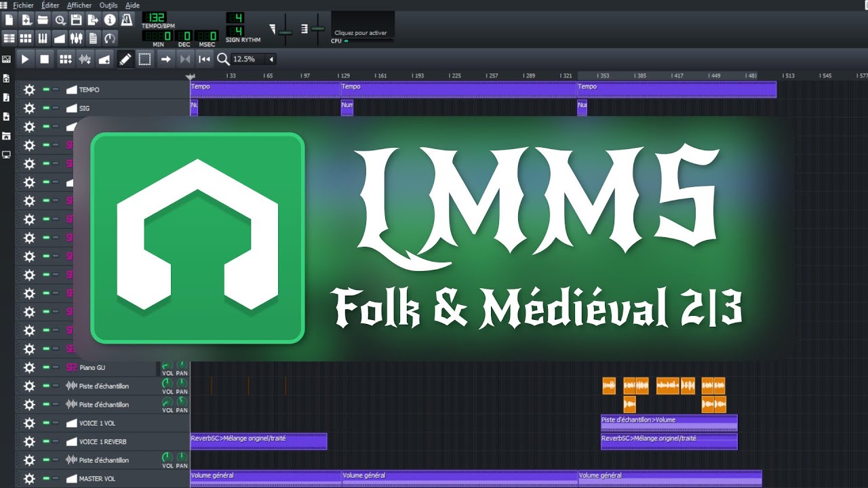Click the info "What's this" icon

[x=110, y=20]
